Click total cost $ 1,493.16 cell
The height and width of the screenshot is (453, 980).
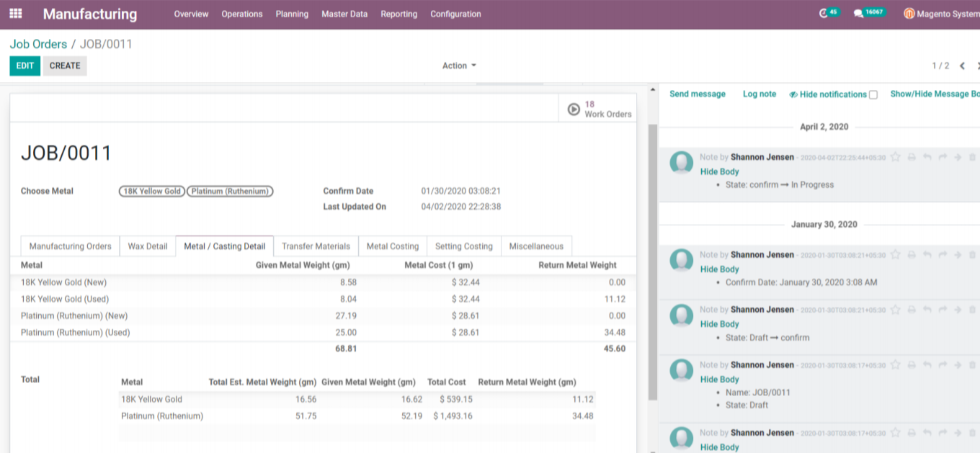[453, 416]
